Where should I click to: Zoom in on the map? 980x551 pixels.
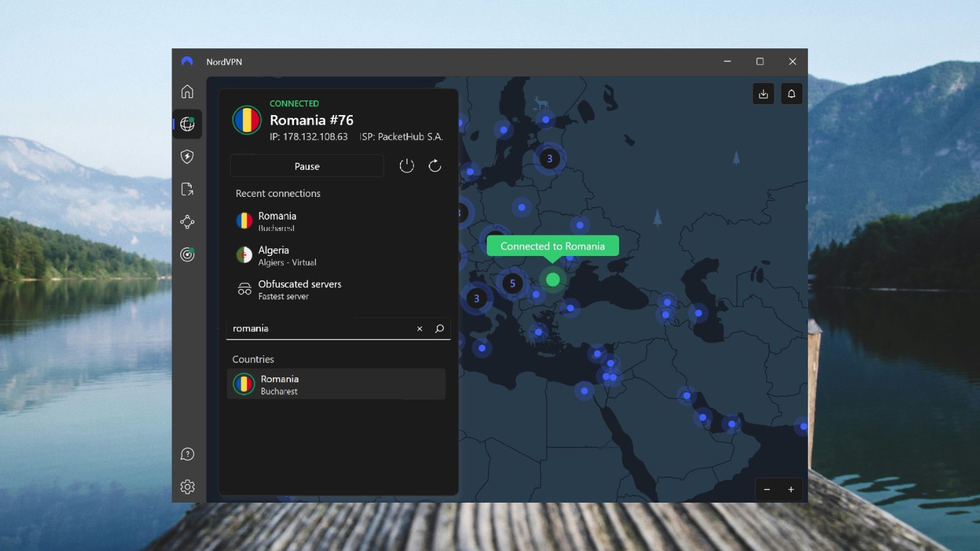(791, 489)
